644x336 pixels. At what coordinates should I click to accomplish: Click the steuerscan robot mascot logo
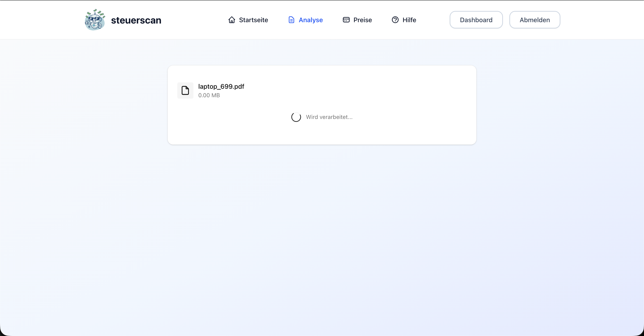(x=95, y=20)
